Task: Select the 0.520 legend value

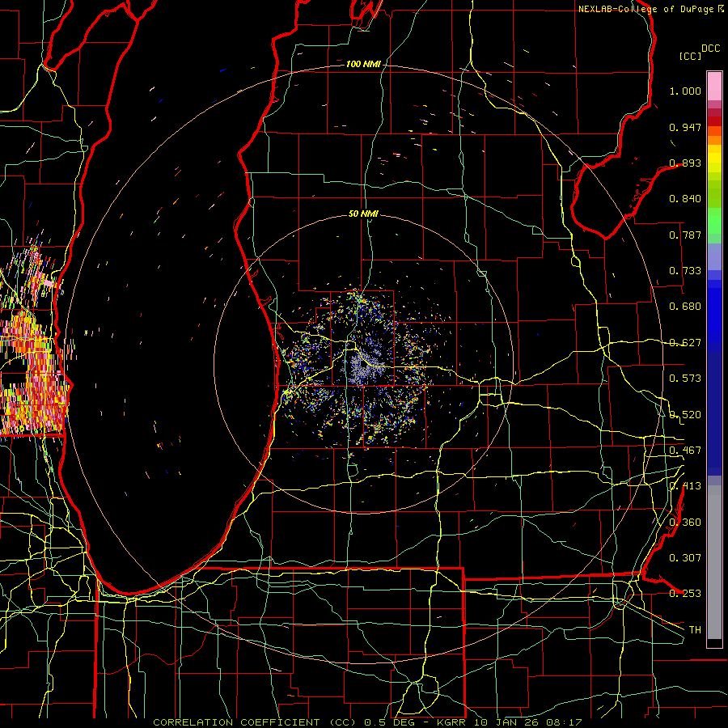Action: (685, 415)
